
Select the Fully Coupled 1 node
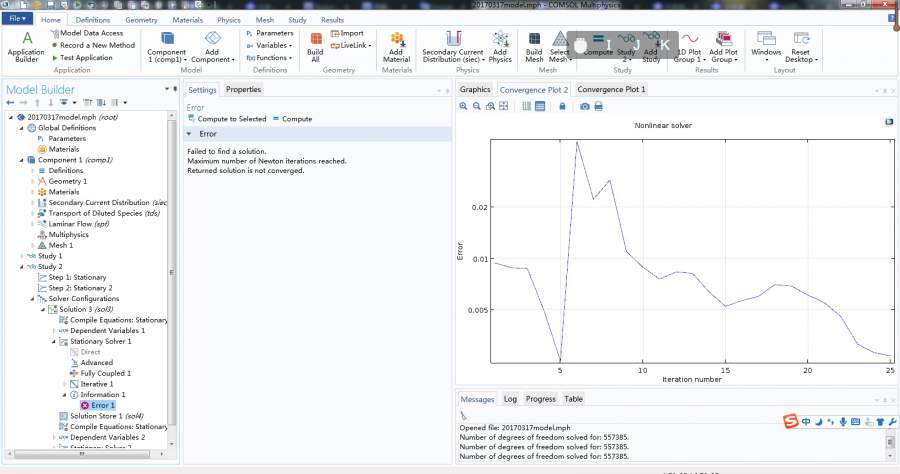click(100, 374)
